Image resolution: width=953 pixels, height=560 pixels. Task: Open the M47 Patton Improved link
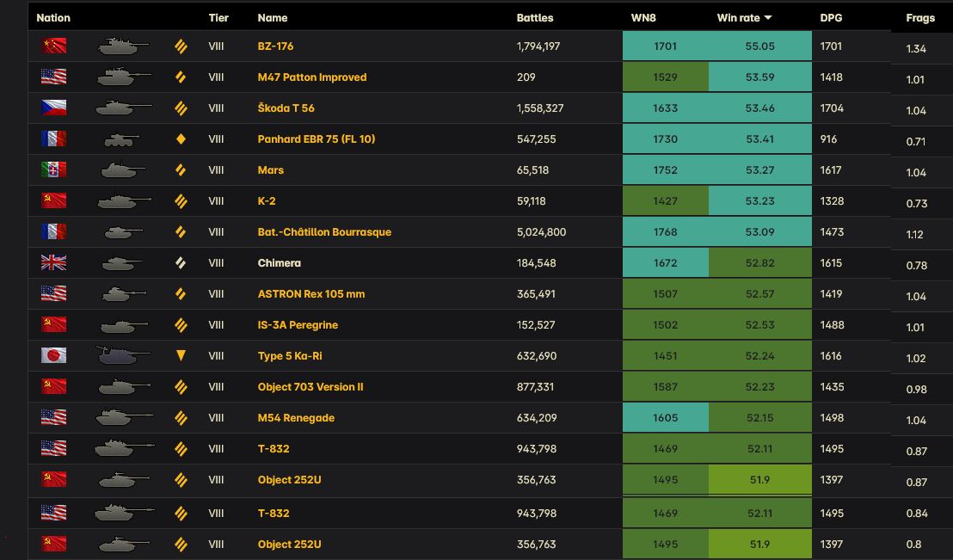tap(312, 77)
